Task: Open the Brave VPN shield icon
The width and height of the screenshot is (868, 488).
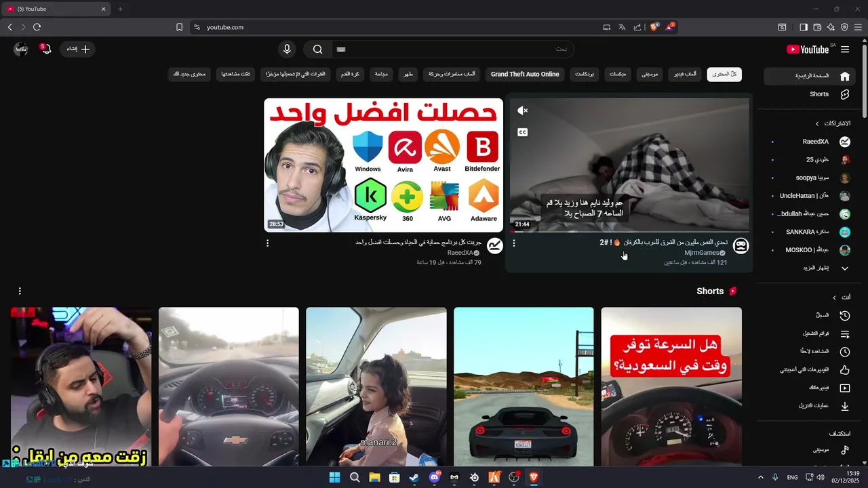Action: click(844, 27)
